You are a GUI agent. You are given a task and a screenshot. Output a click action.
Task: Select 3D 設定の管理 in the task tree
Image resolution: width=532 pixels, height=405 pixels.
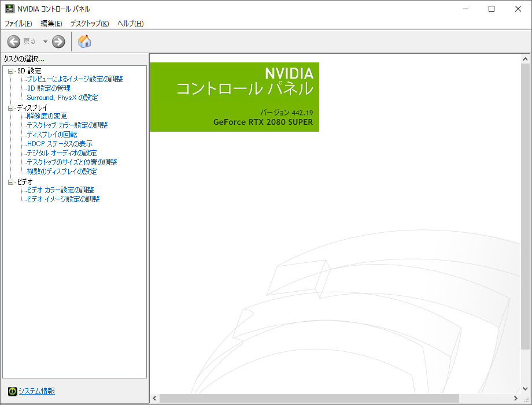[49, 88]
